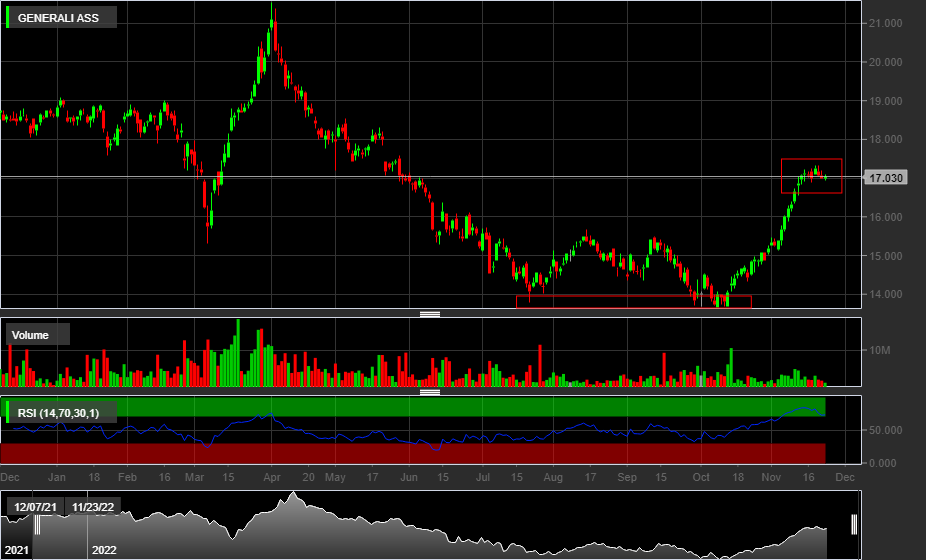Image resolution: width=926 pixels, height=560 pixels.
Task: Click the 17.030 current price tag
Action: click(886, 178)
